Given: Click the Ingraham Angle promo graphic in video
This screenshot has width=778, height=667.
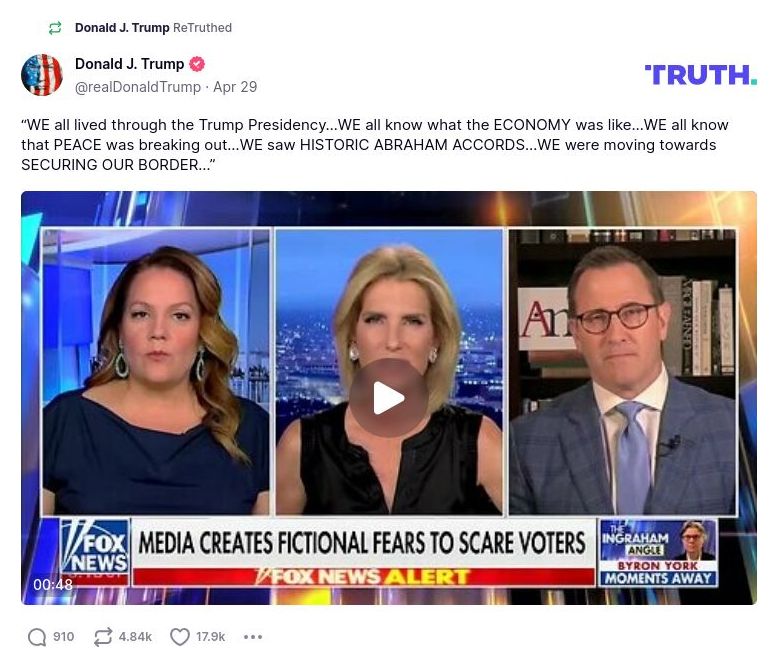Looking at the screenshot, I should point(658,552).
